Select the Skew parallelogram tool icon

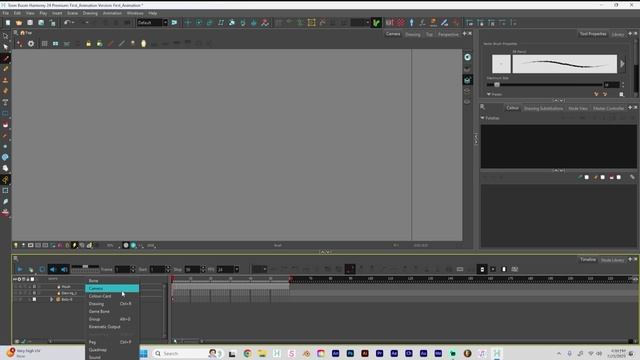point(221,23)
